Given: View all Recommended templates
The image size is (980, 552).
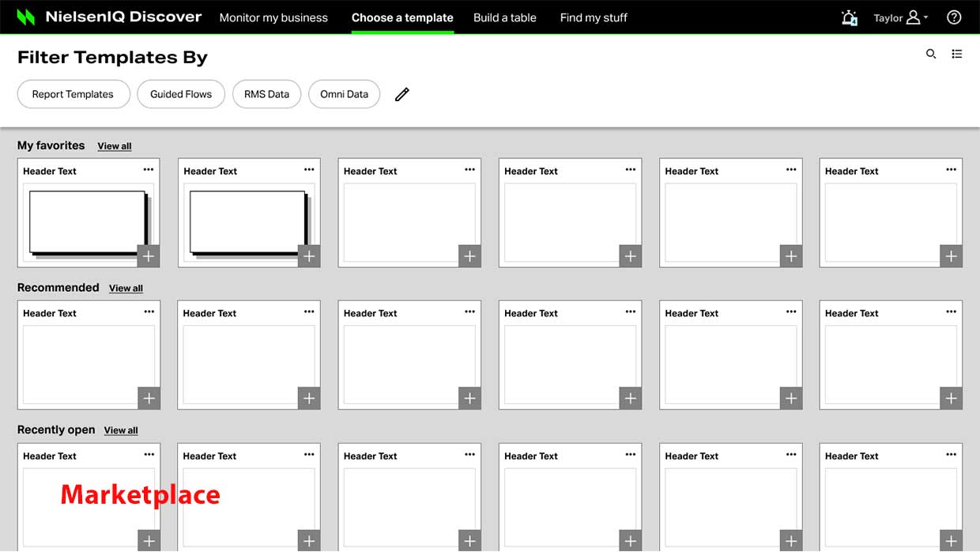Looking at the screenshot, I should (126, 289).
